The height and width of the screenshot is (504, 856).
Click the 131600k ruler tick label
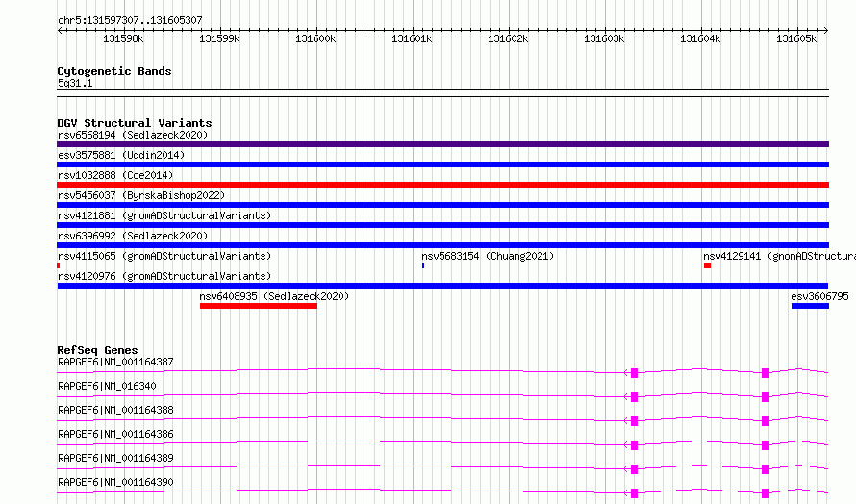point(315,38)
